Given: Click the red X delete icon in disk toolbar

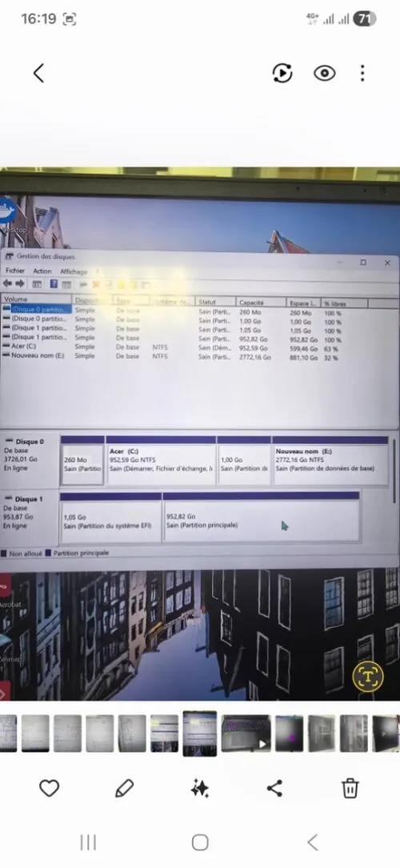Looking at the screenshot, I should (x=96, y=284).
